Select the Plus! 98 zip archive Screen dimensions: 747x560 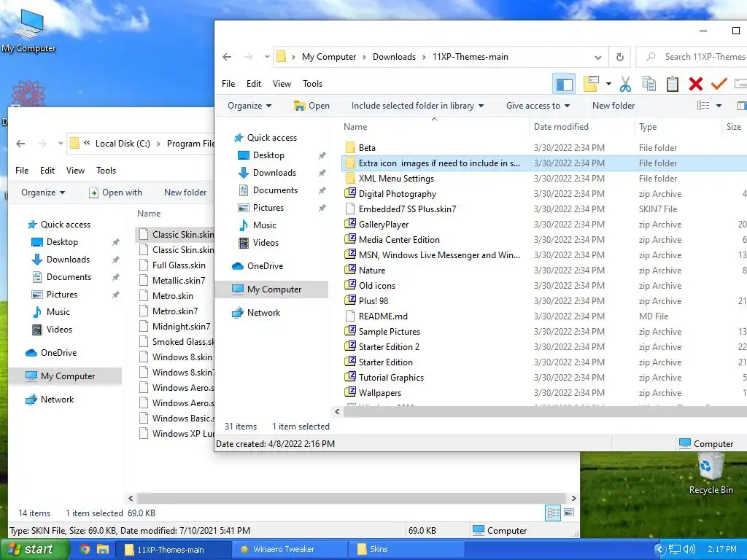tap(373, 301)
